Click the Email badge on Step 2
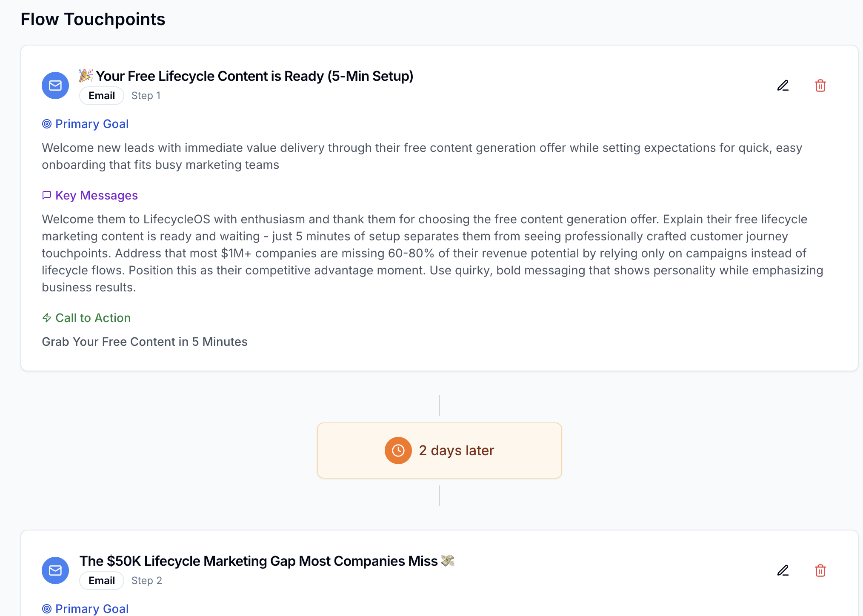863x616 pixels. pos(102,581)
